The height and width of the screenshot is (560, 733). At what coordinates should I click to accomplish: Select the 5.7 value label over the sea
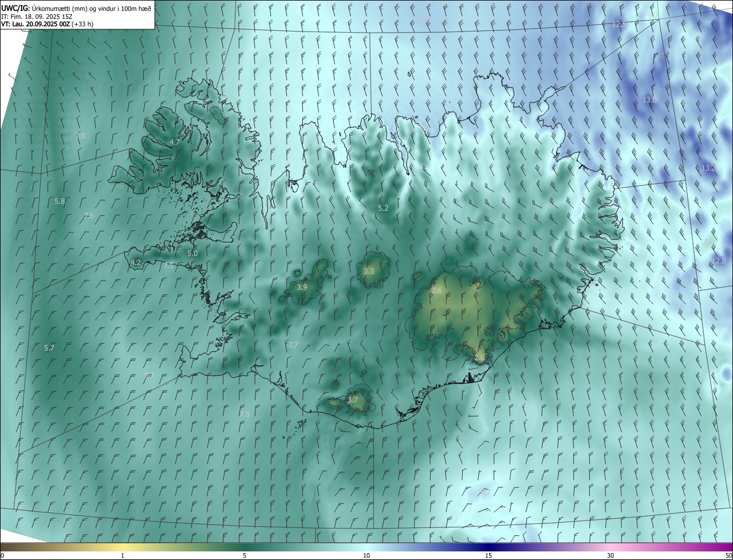point(49,348)
